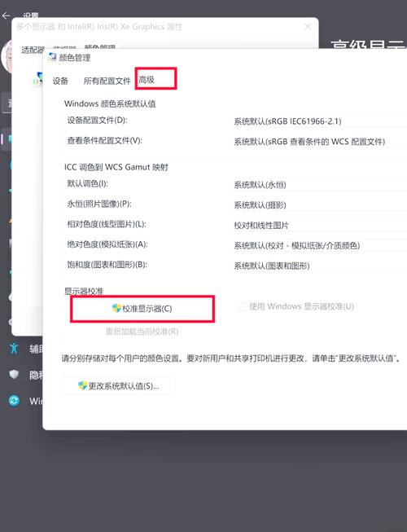
Task: Click the 绝对色度(模拟纸张)(A): label
Action: pos(107,244)
